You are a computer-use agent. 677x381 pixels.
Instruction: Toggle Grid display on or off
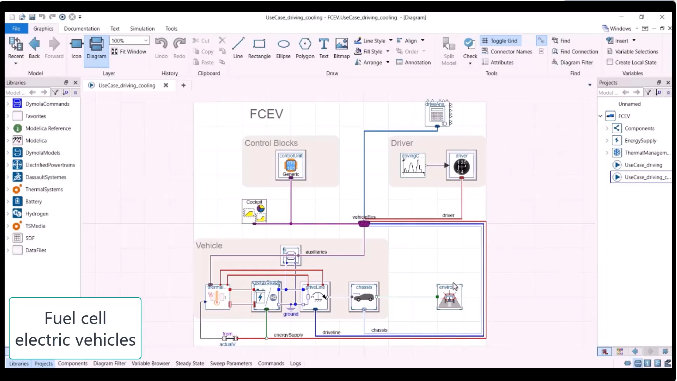click(500, 41)
